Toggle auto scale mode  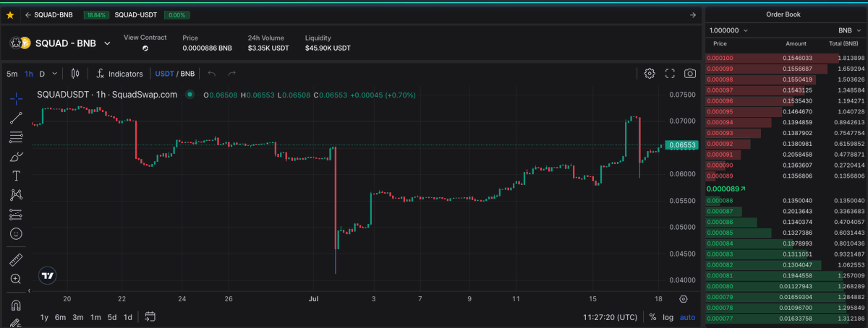click(x=687, y=317)
